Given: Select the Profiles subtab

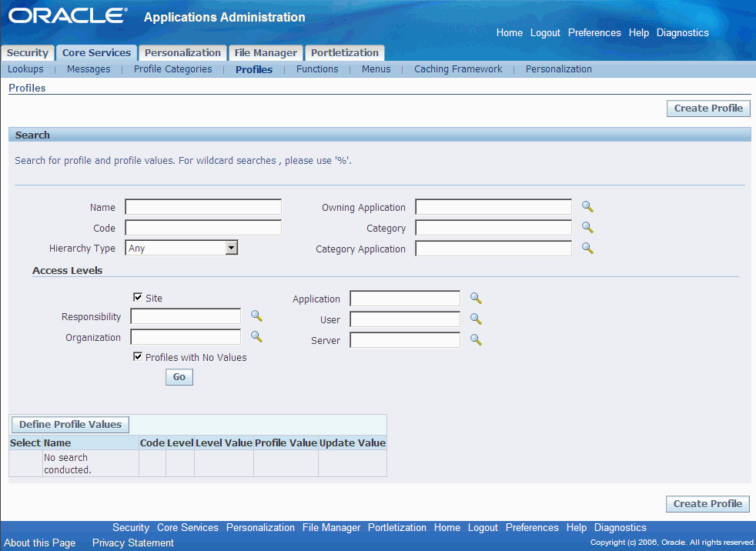Looking at the screenshot, I should (x=254, y=69).
